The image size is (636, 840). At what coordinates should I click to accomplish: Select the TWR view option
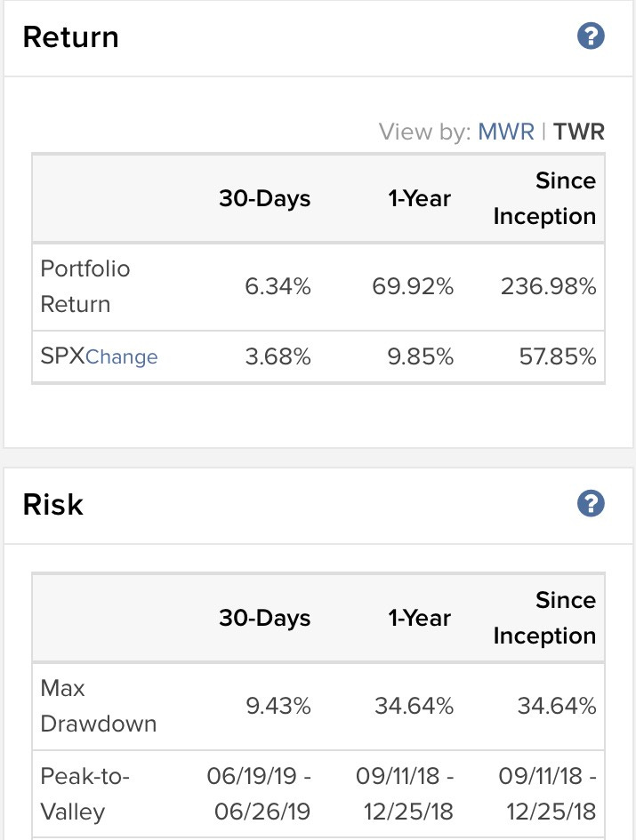pyautogui.click(x=578, y=132)
